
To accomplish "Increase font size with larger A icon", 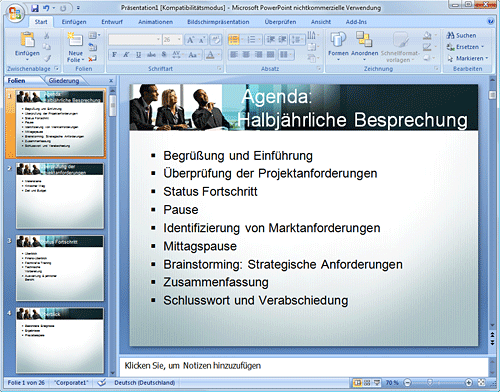I will click(190, 40).
